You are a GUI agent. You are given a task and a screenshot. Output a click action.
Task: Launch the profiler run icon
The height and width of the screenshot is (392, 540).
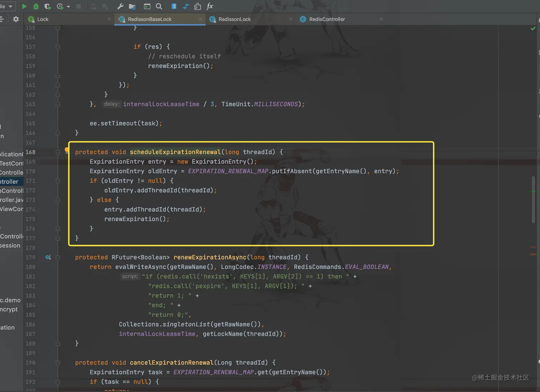pos(60,6)
